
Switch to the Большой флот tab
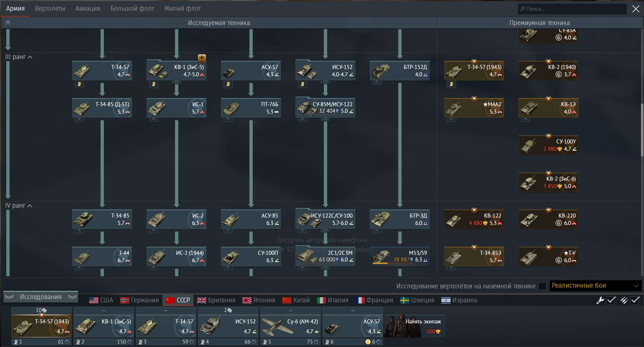click(x=132, y=8)
